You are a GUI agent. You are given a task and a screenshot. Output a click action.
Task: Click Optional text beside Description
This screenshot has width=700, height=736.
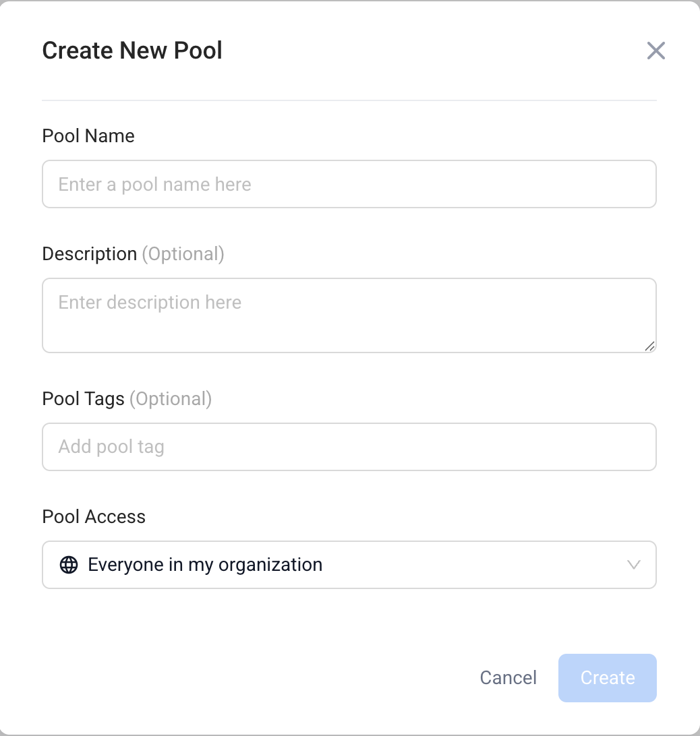tap(183, 254)
